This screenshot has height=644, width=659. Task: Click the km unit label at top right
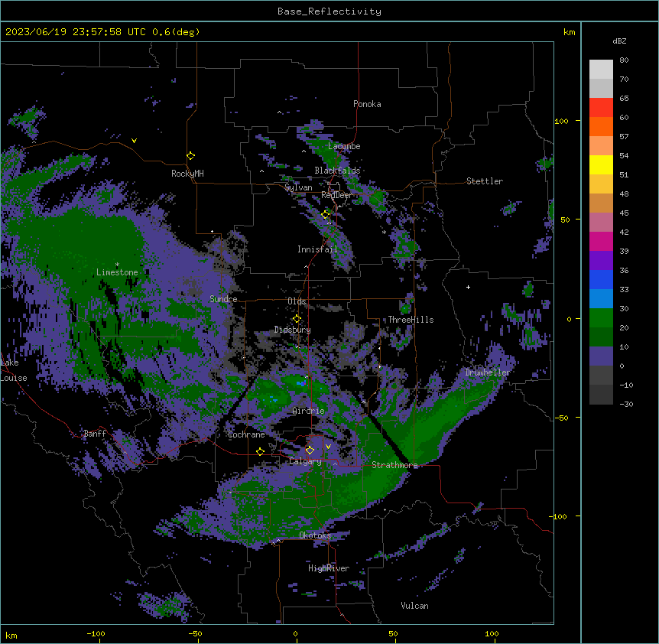click(x=570, y=32)
